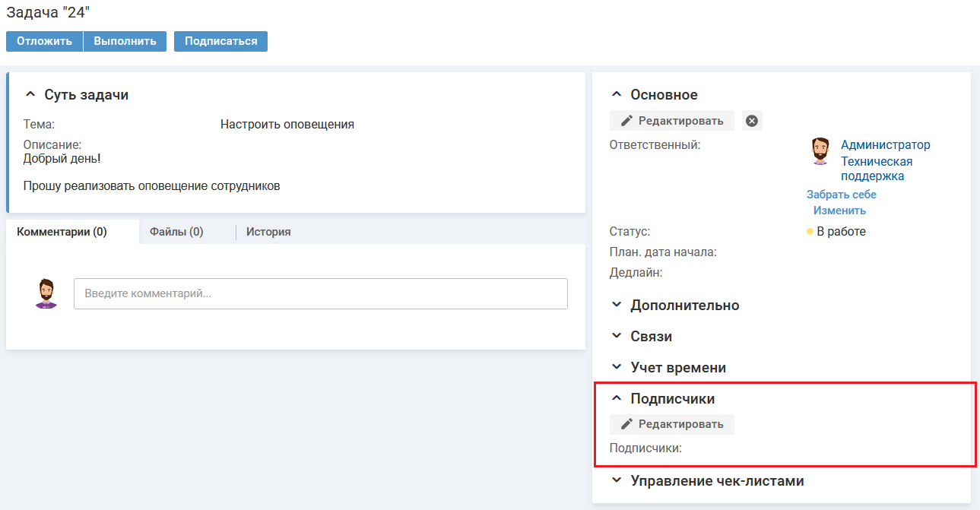This screenshot has width=980, height=510.
Task: Click the round X icon beside Редактировать
Action: coord(752,121)
